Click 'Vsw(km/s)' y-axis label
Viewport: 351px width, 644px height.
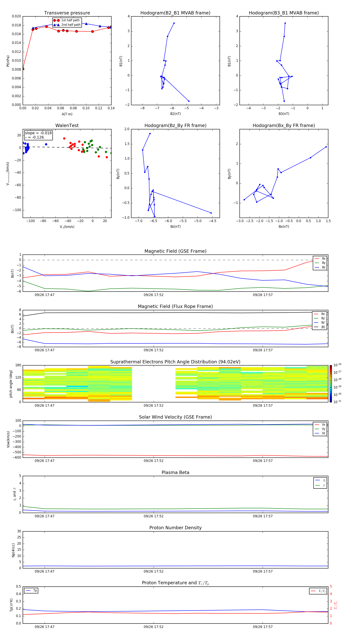point(8,439)
